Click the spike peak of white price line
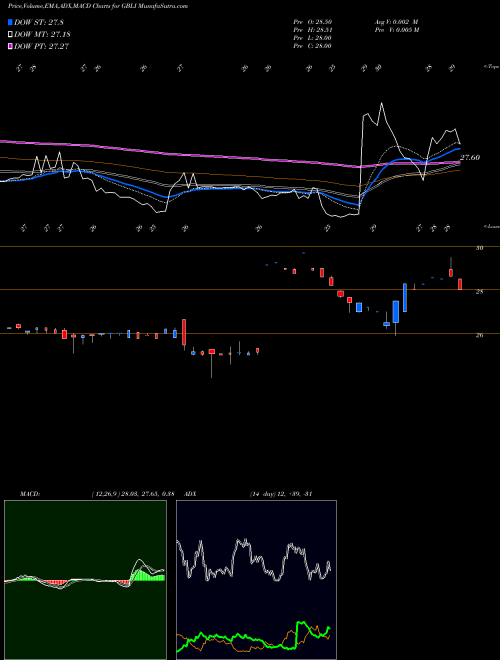The height and width of the screenshot is (660, 500). pyautogui.click(x=382, y=103)
